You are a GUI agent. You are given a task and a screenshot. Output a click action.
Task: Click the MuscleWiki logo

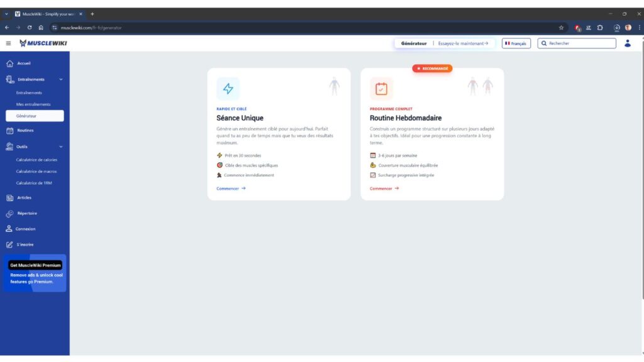pyautogui.click(x=43, y=43)
